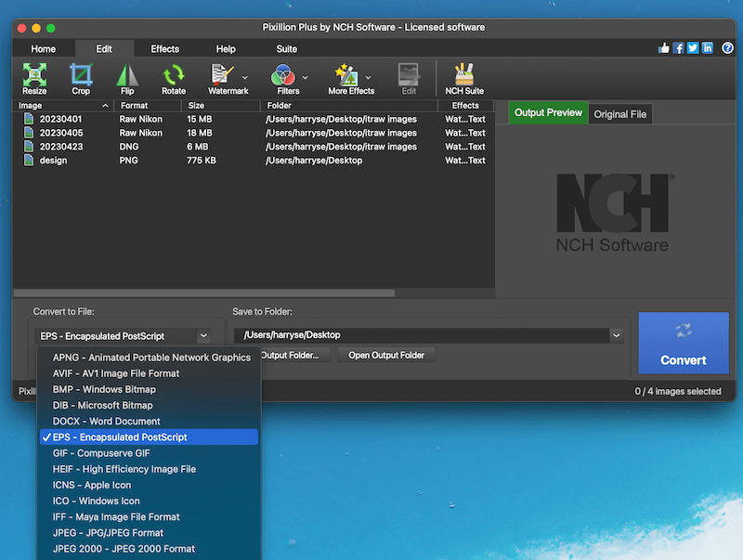Image resolution: width=743 pixels, height=560 pixels.
Task: Choose DIB - Microsoft Bitmap format
Action: [x=149, y=406]
